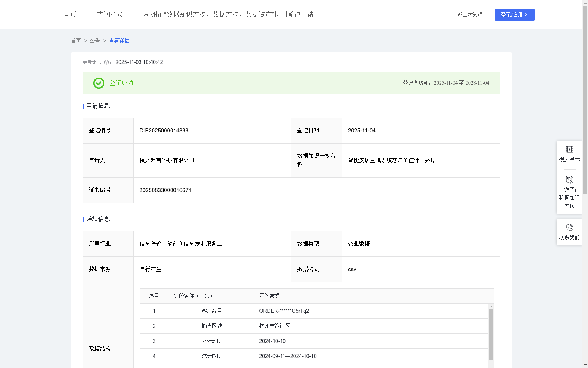The height and width of the screenshot is (368, 588).
Task: Click the page scroll up arrow
Action: (x=585, y=3)
